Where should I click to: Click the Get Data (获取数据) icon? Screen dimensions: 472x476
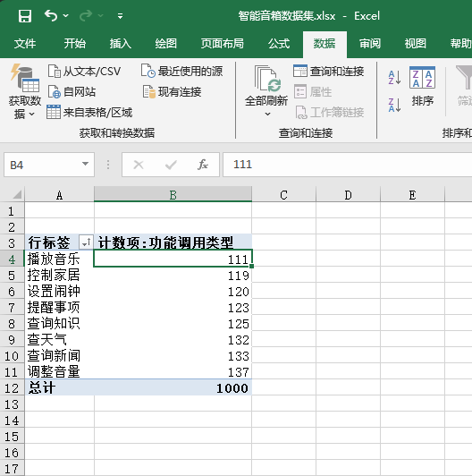coord(25,78)
